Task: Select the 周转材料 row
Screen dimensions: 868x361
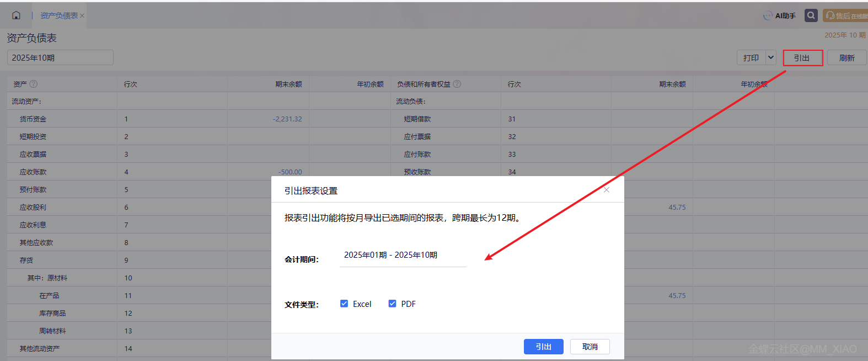Action: [x=52, y=331]
